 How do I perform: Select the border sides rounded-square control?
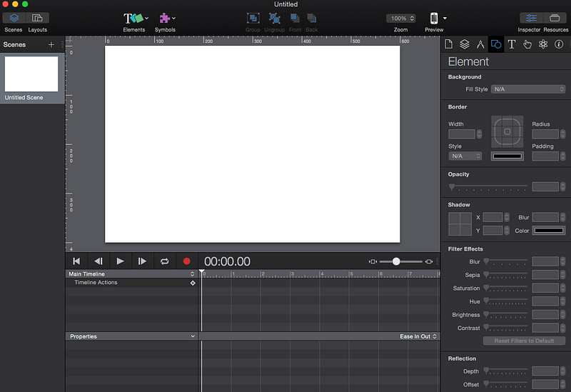pos(507,131)
